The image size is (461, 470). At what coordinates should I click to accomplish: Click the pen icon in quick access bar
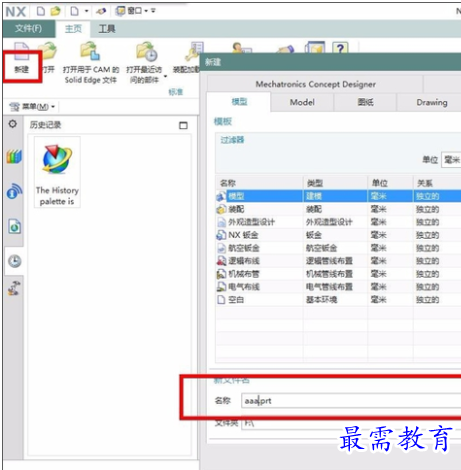pyautogui.click(x=101, y=11)
